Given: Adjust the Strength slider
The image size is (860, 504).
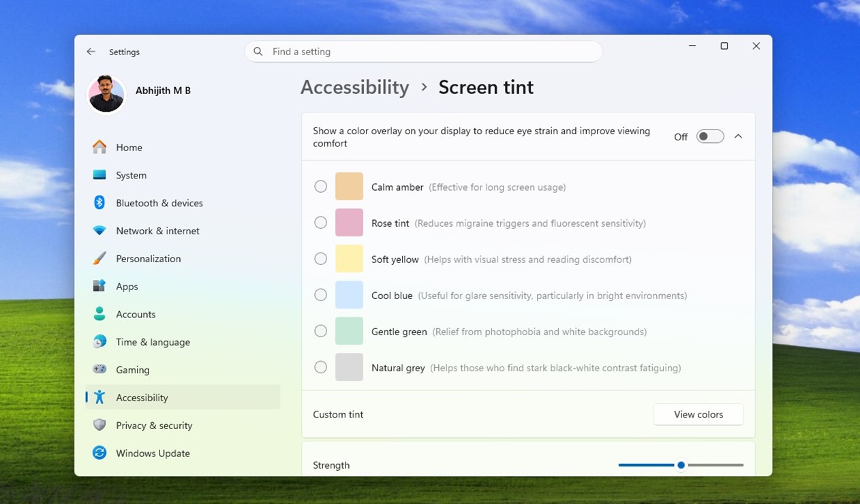Looking at the screenshot, I should [680, 464].
